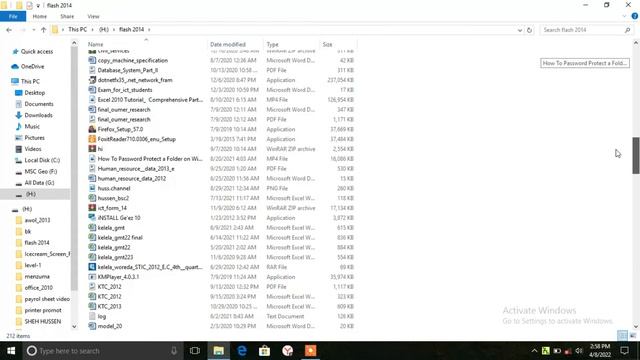Click the taskbar search box
The image size is (640, 360).
coord(102,351)
